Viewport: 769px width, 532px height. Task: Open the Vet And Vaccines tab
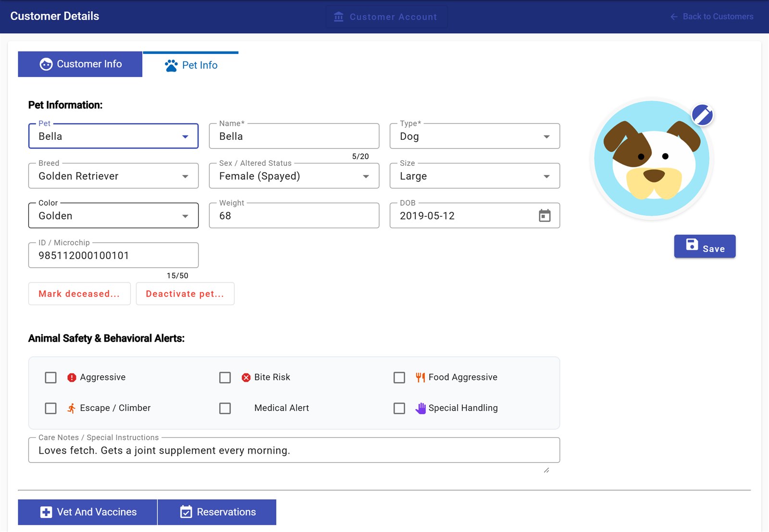(x=87, y=512)
